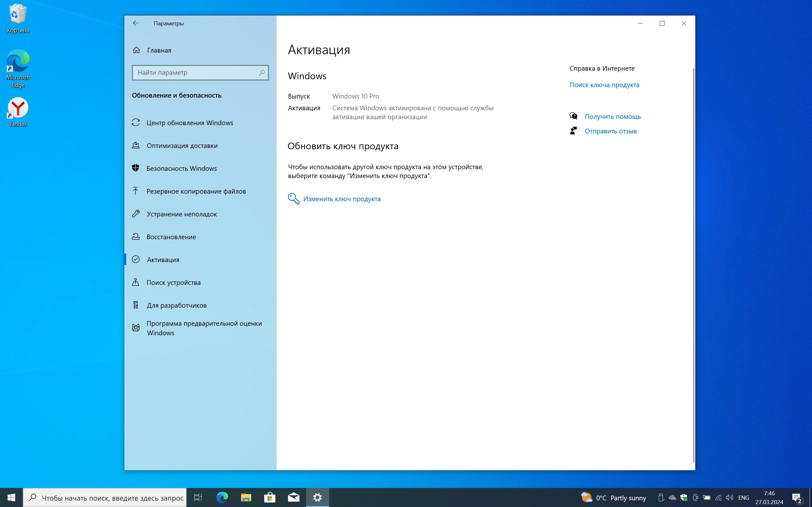This screenshot has height=507, width=812.
Task: Click Изменить ключ продукта link
Action: 342,199
